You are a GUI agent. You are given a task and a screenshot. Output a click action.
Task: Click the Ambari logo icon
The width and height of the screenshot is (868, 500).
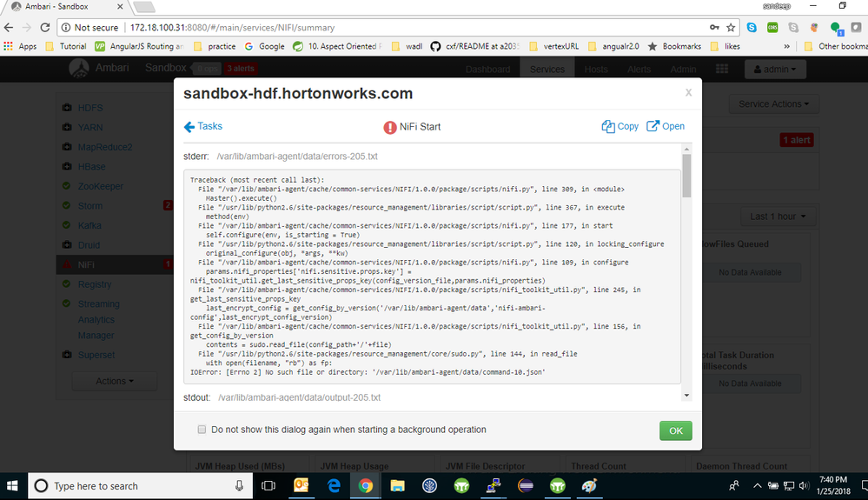78,69
